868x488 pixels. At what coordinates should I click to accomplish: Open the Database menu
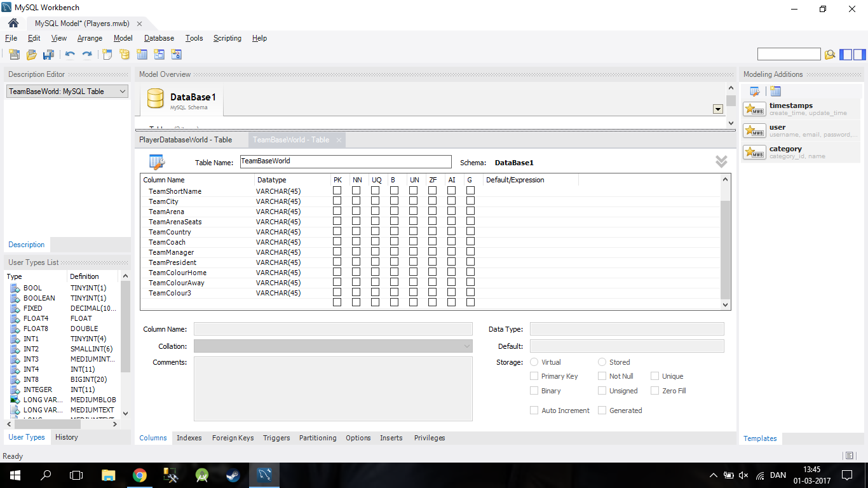coord(159,38)
